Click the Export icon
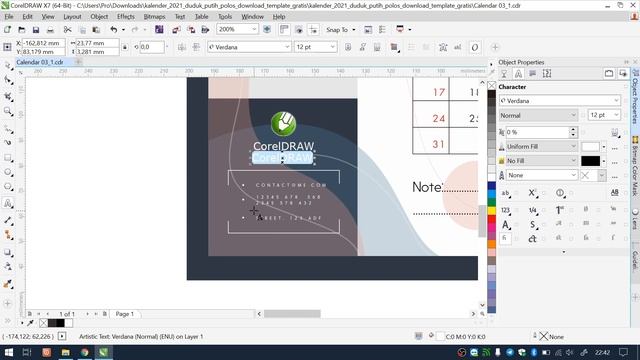The width and height of the screenshot is (640, 360). click(191, 29)
